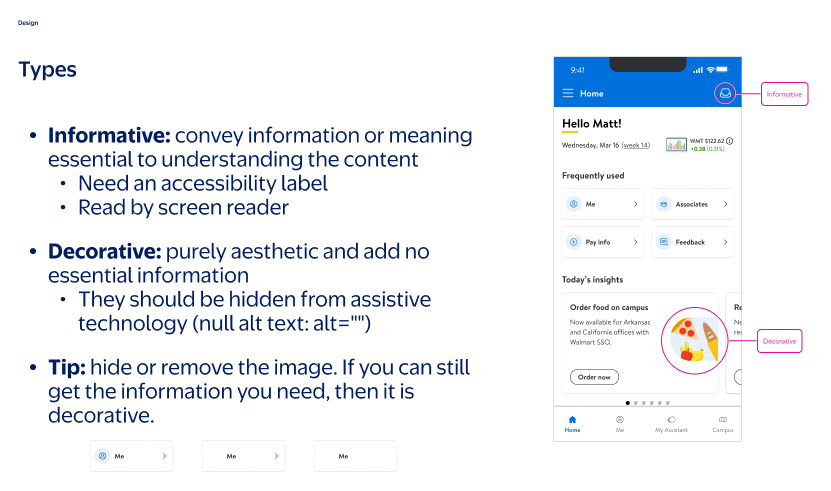The image size is (831, 491).
Task: Tap the battery indicator in the phone status bar
Action: [722, 69]
